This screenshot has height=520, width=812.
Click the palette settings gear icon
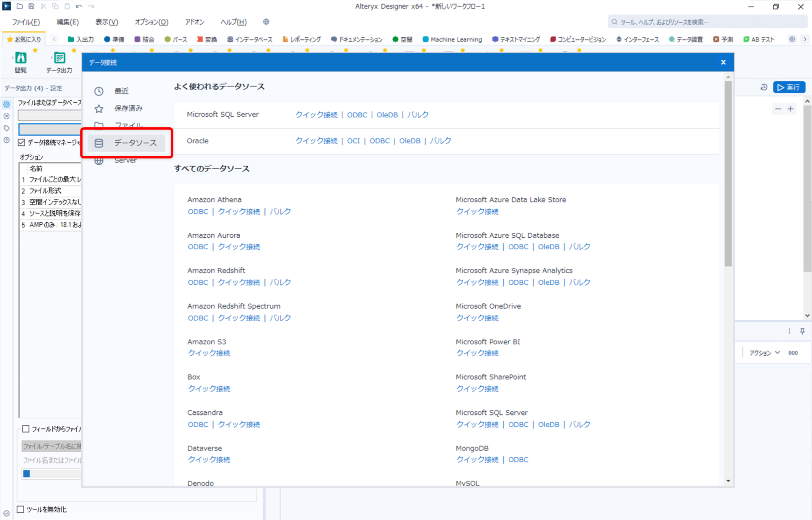[x=792, y=39]
